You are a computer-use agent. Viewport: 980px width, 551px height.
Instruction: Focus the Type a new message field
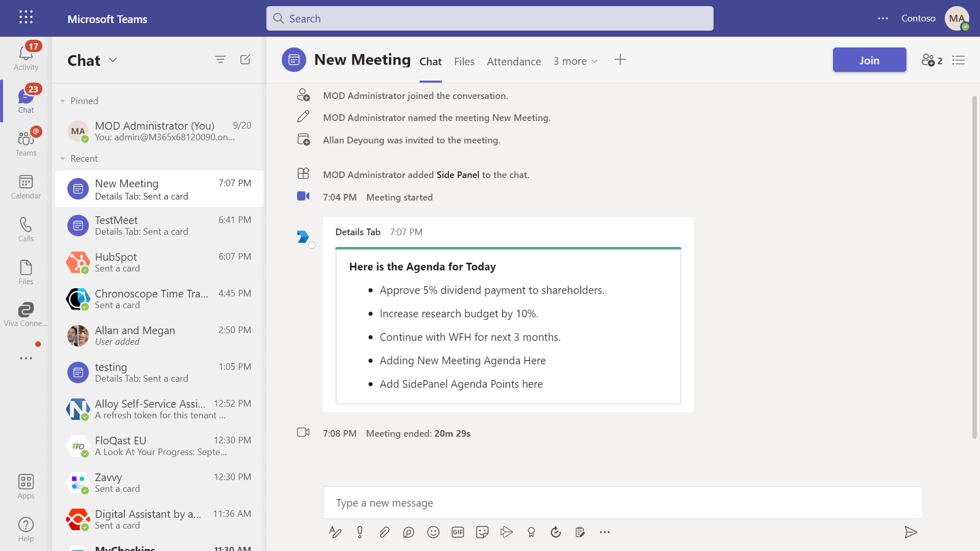(623, 503)
